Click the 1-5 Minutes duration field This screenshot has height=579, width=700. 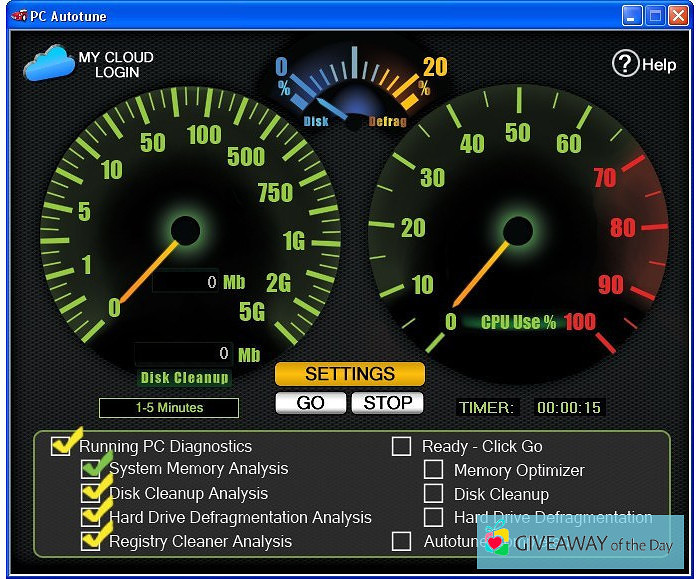click(169, 408)
